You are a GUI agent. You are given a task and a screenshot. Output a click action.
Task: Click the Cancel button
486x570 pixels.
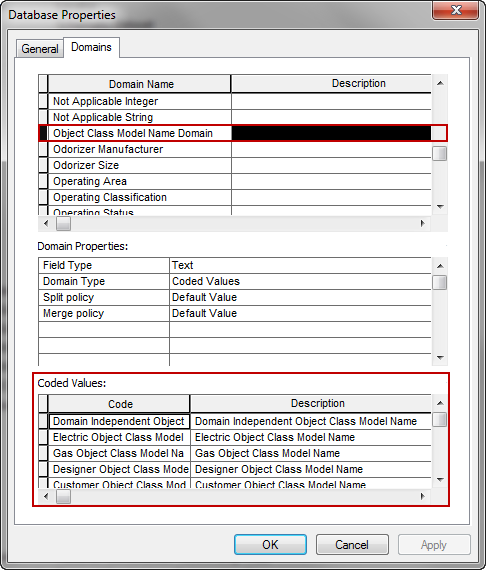tap(352, 544)
